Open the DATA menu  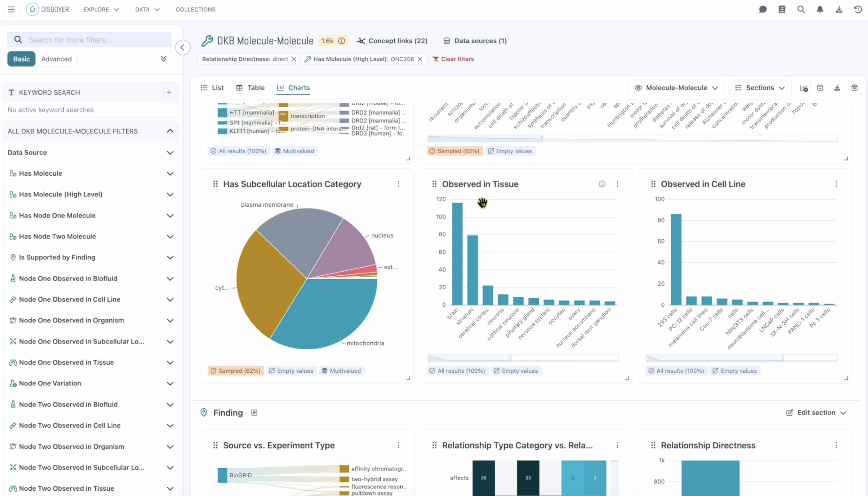click(x=147, y=10)
